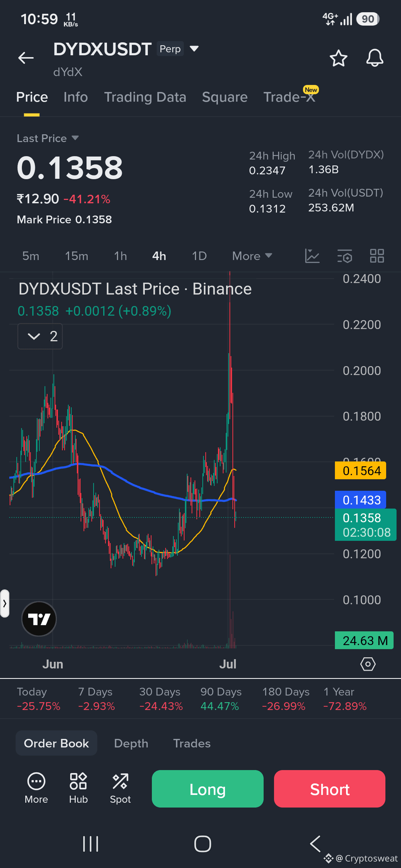Tap the back arrow icon
This screenshot has width=401, height=868.
pyautogui.click(x=26, y=58)
